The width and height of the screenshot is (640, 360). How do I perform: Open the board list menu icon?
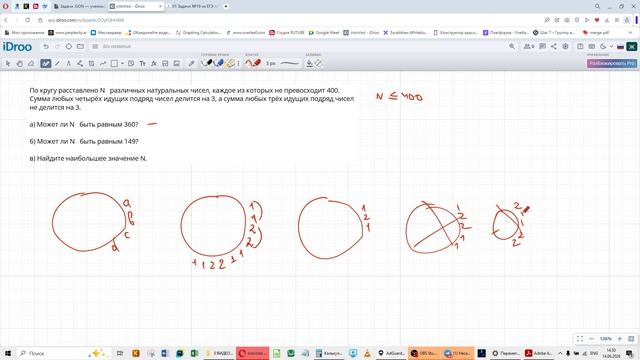coord(95,47)
